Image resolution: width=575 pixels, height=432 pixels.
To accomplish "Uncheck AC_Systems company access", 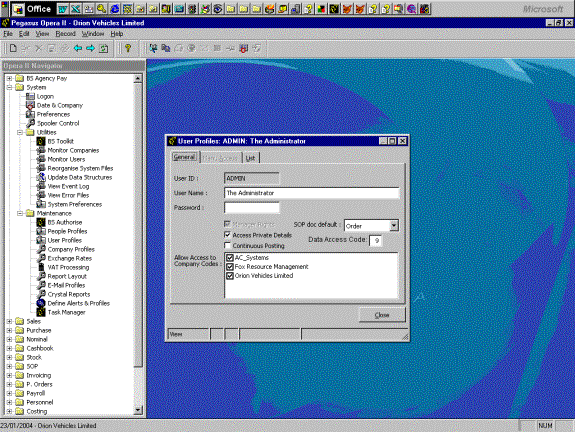I will pyautogui.click(x=230, y=258).
